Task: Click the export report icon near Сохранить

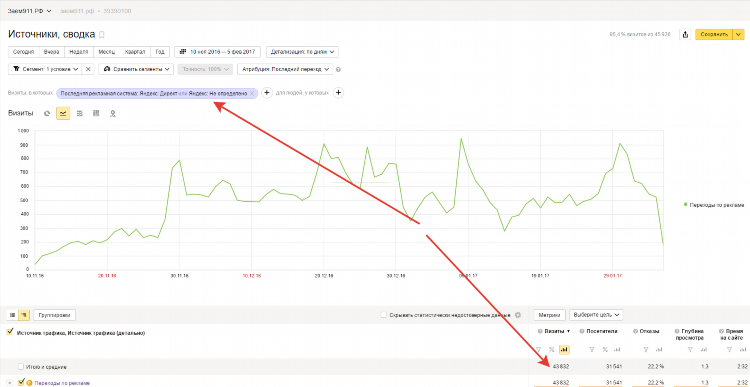Action: (x=685, y=34)
